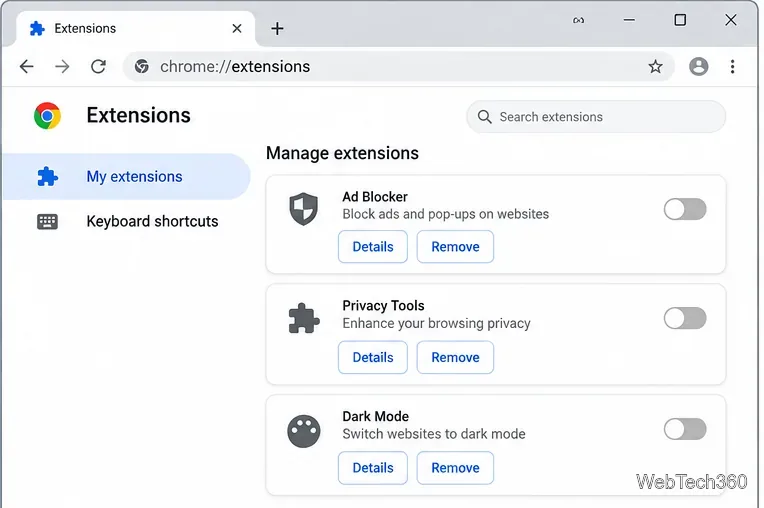Click the forward navigation arrow
This screenshot has width=764, height=508.
pyautogui.click(x=62, y=66)
